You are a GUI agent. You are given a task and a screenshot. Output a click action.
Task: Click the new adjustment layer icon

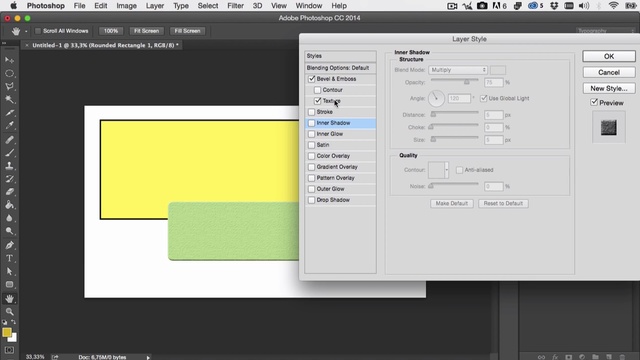(582, 357)
